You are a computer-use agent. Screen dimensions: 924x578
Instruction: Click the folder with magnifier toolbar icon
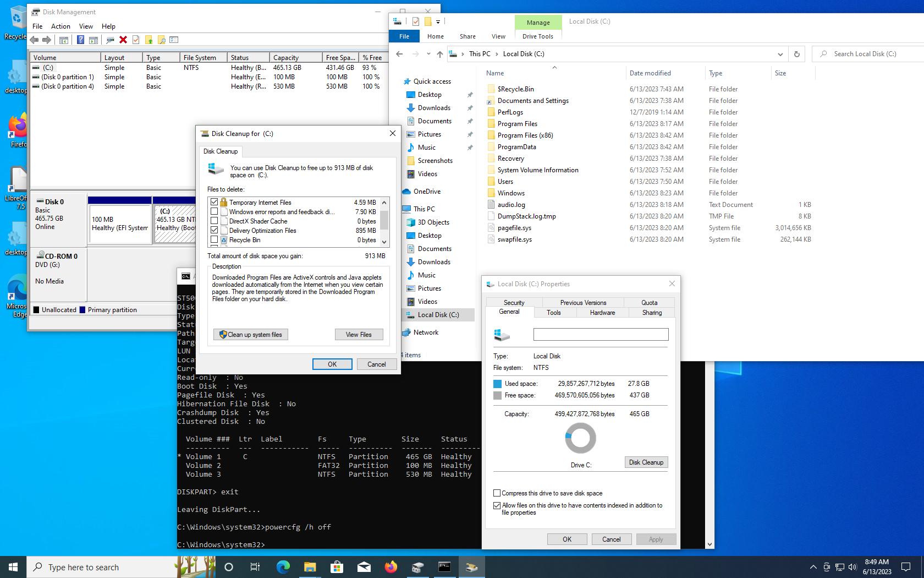click(x=161, y=40)
